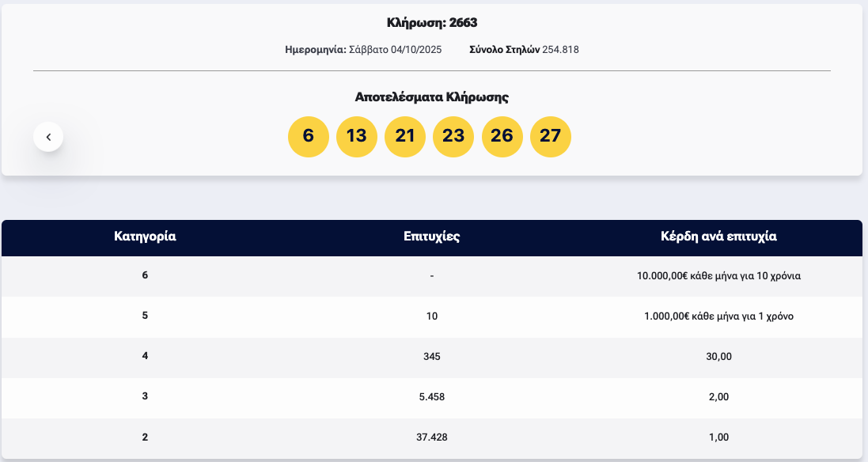Image resolution: width=868 pixels, height=462 pixels.
Task: Click the 1.000,00€ κάθε μήνα prize text
Action: tap(718, 316)
